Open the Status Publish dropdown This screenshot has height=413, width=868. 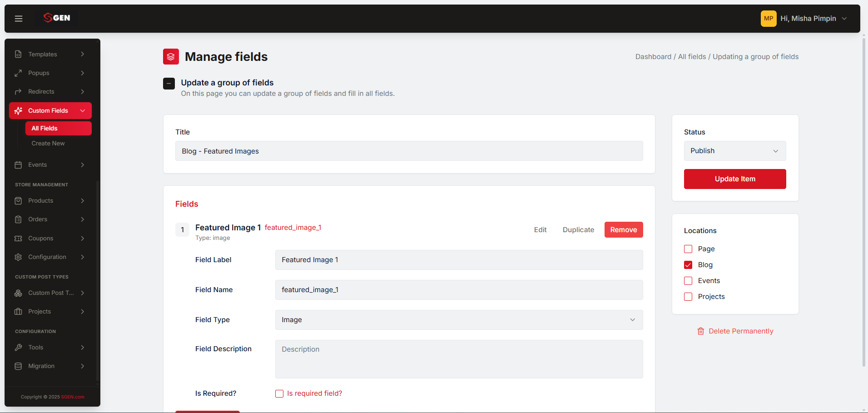point(735,151)
